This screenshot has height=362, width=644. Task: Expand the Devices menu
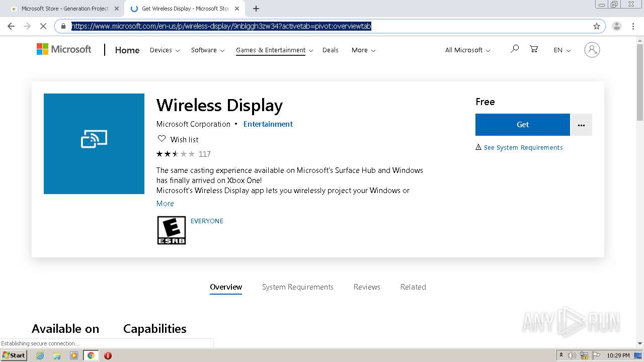165,50
